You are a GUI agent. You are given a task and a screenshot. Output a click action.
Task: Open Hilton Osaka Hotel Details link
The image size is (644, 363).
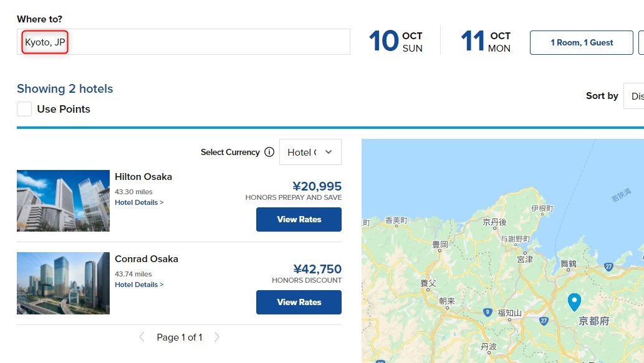(x=139, y=202)
